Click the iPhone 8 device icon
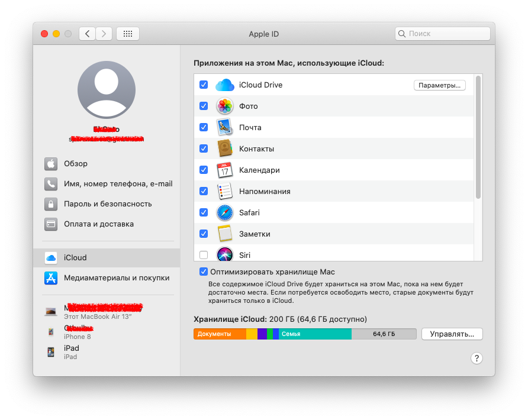 tap(51, 332)
